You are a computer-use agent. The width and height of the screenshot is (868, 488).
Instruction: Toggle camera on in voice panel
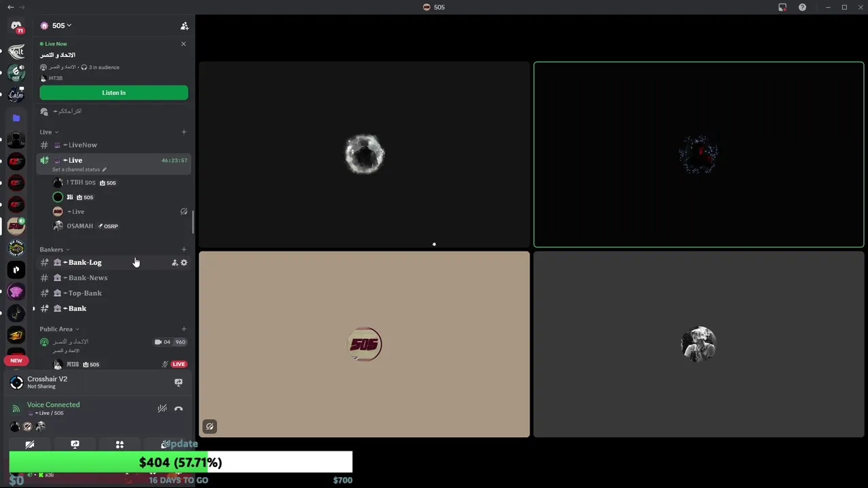click(30, 445)
